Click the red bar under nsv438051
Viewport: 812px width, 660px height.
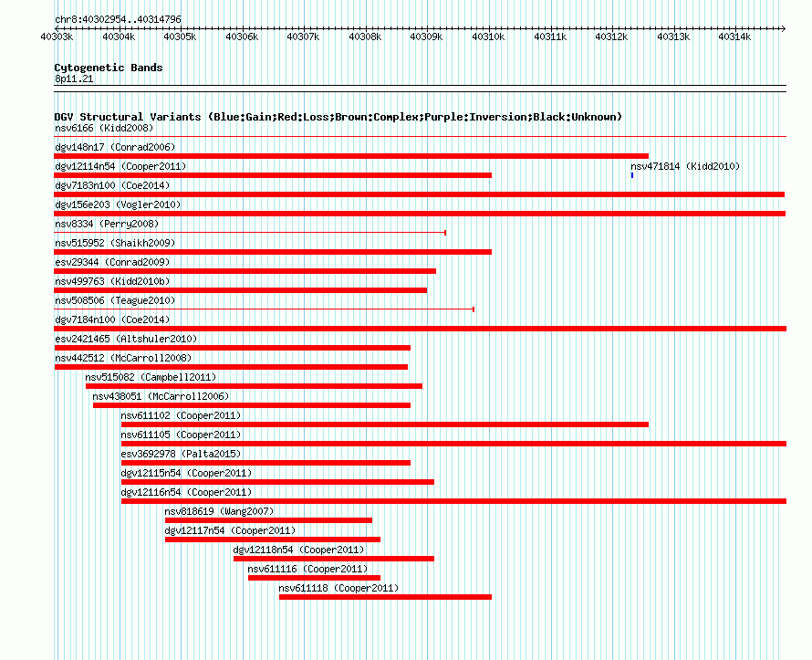pos(252,405)
